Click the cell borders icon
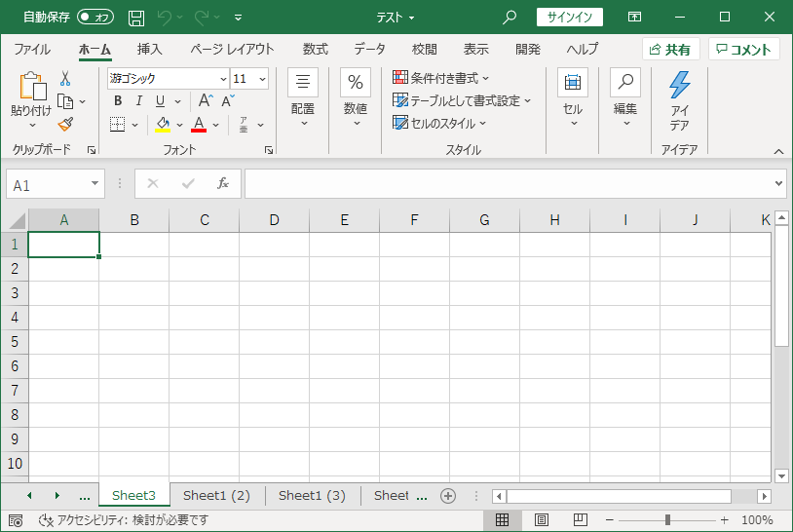The image size is (793, 532). (x=117, y=125)
